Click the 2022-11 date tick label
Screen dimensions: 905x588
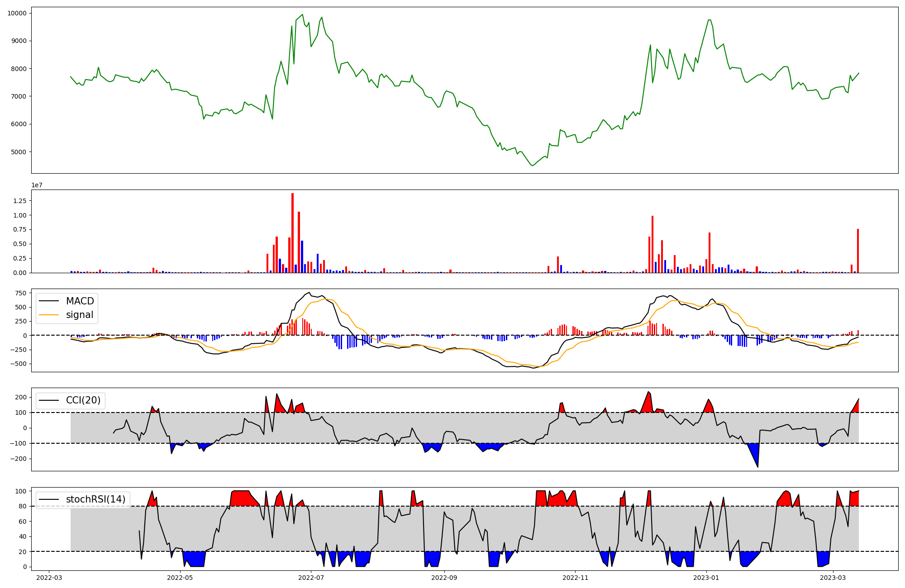[x=575, y=577]
